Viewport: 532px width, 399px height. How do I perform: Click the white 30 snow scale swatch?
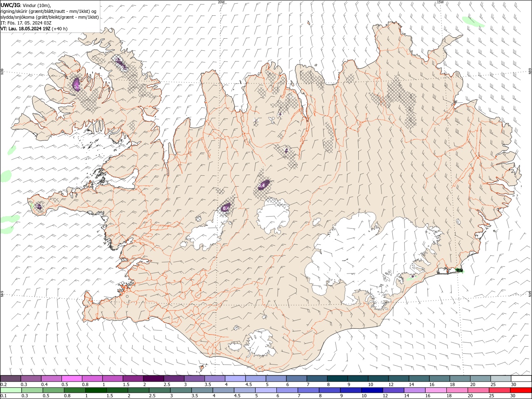(x=522, y=379)
